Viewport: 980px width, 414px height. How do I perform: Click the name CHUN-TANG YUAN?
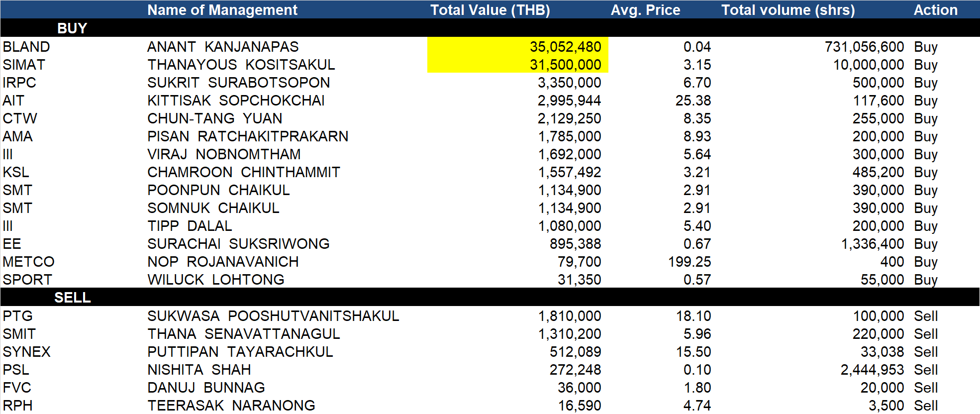[215, 118]
